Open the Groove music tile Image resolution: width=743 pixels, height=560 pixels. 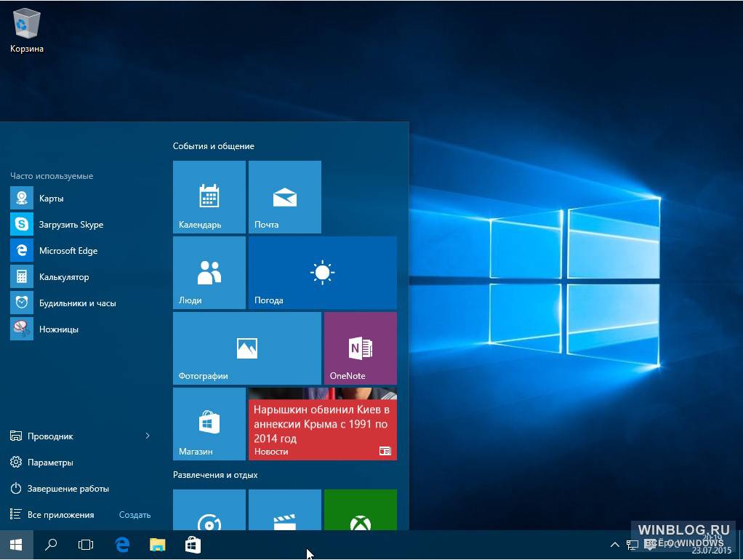209,510
